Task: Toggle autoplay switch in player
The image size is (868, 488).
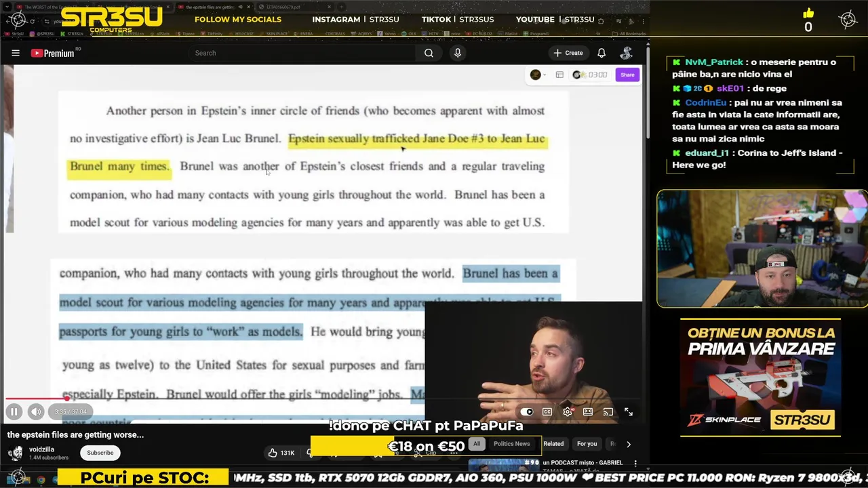Action: coord(527,411)
